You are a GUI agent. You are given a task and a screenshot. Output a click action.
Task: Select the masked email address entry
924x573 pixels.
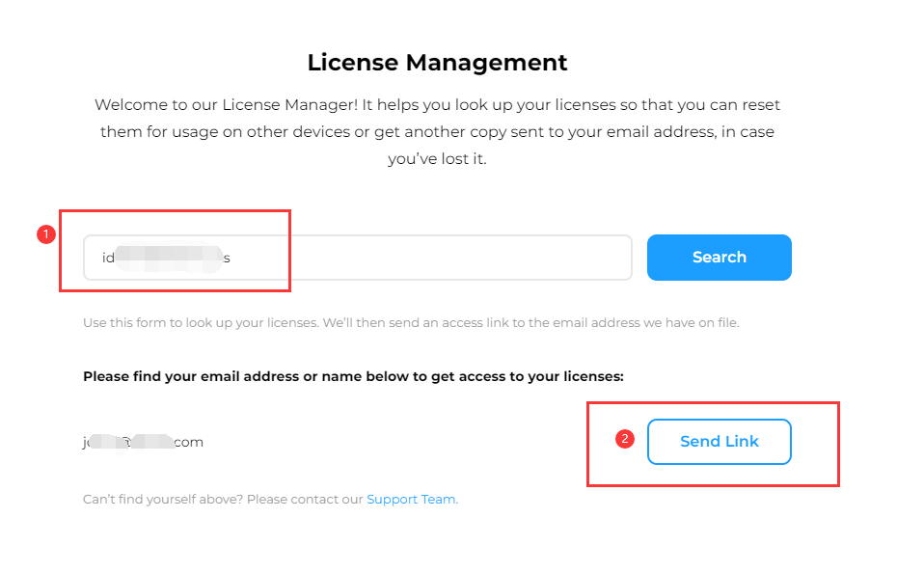pos(143,442)
